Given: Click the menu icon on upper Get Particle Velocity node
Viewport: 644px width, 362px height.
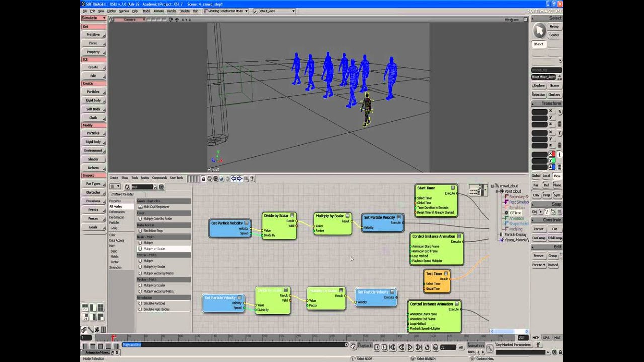Looking at the screenshot, I should (247, 223).
